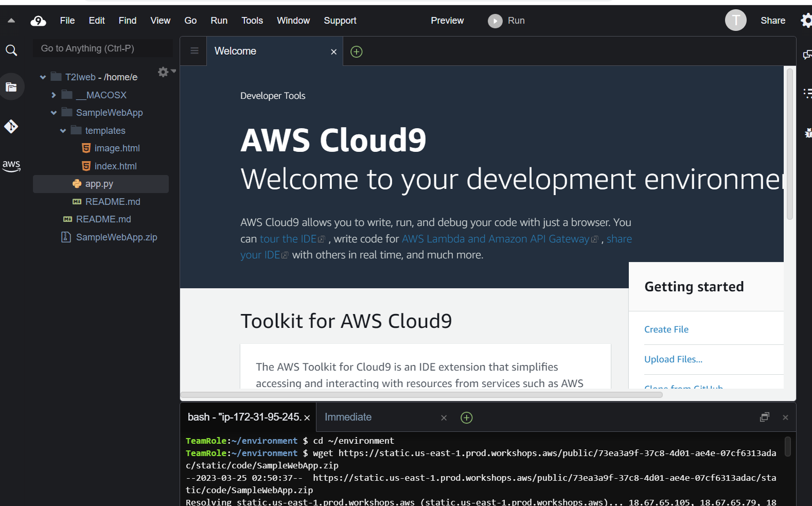The height and width of the screenshot is (506, 812).
Task: Click the zip file icon beside SampleWebApp.zip
Action: [66, 237]
